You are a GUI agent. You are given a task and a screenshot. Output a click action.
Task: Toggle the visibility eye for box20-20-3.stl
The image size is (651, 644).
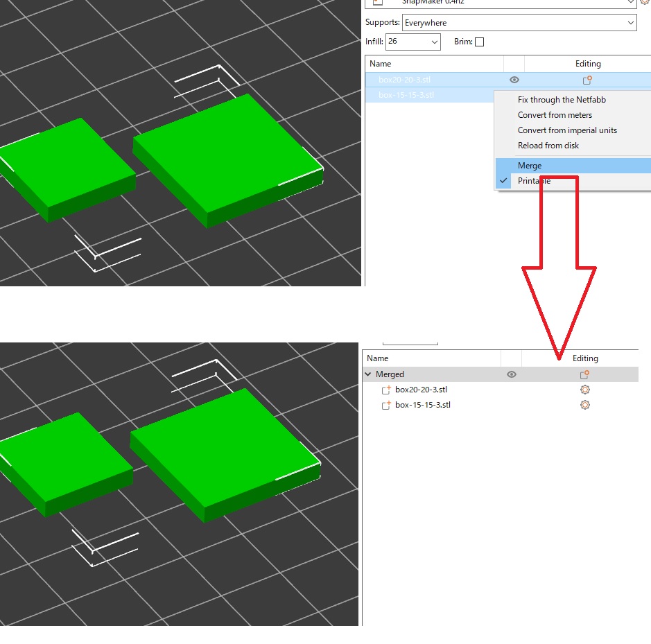pyautogui.click(x=514, y=80)
